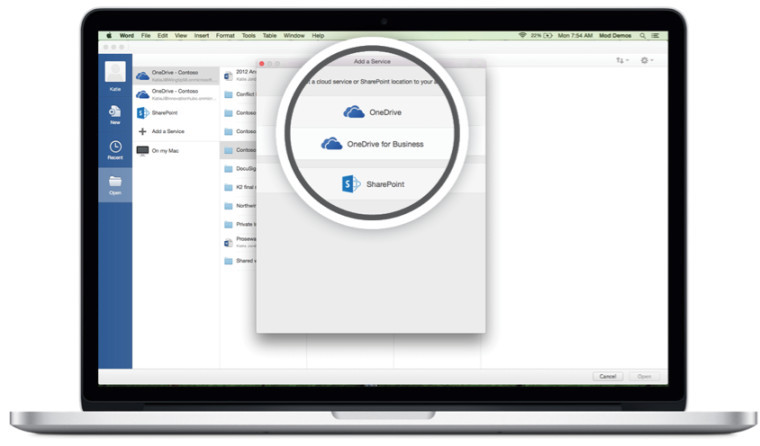The width and height of the screenshot is (760, 446).
Task: Click the New document sidebar icon
Action: (115, 114)
